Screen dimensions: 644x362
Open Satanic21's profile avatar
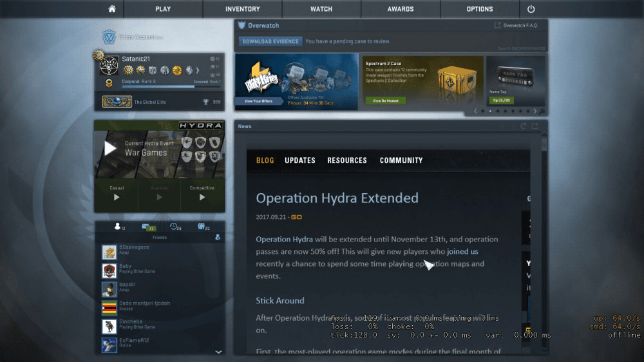pyautogui.click(x=109, y=65)
